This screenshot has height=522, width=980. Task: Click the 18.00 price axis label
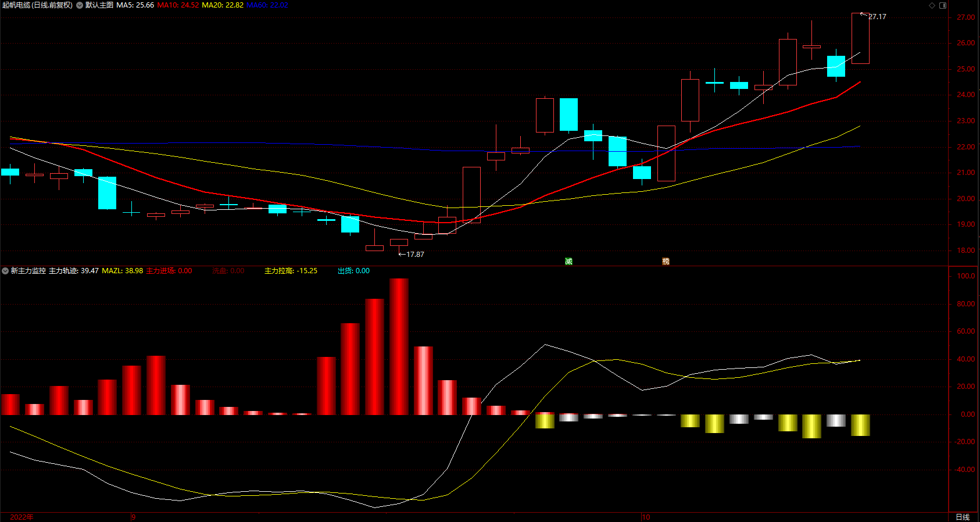click(x=965, y=251)
